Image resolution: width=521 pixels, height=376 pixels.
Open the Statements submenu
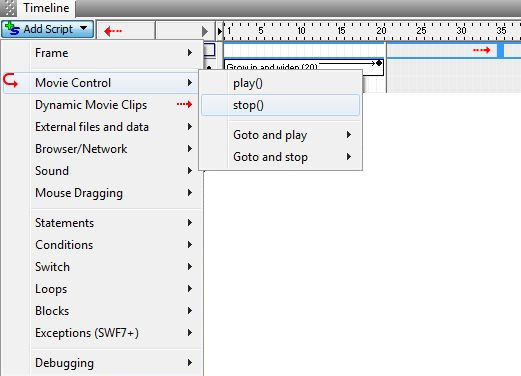pos(103,223)
